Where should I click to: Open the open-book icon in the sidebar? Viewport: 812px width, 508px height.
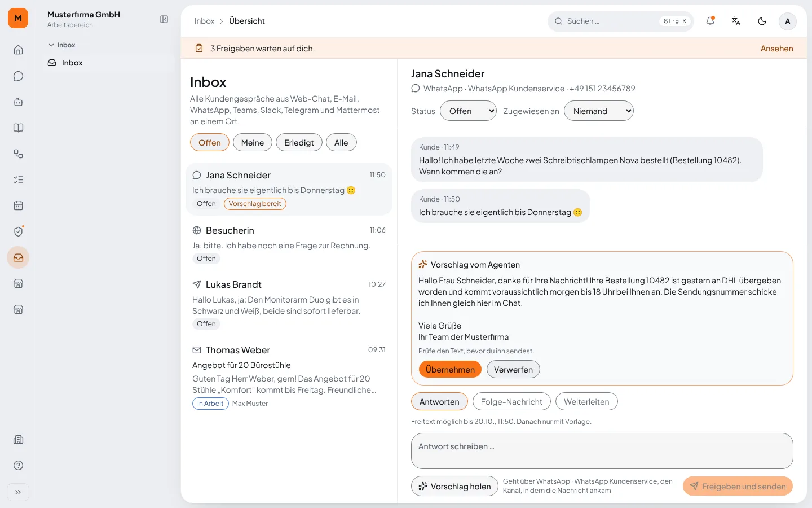(18, 128)
